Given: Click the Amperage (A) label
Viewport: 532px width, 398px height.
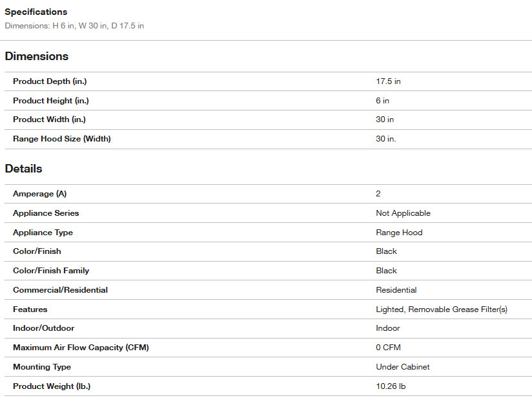Looking at the screenshot, I should [39, 194].
